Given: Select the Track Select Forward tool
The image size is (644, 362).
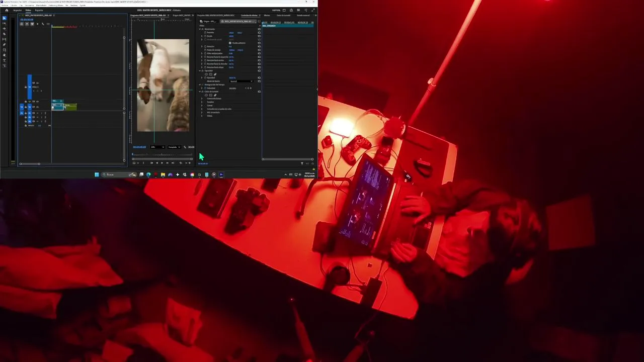Looking at the screenshot, I should (5, 24).
